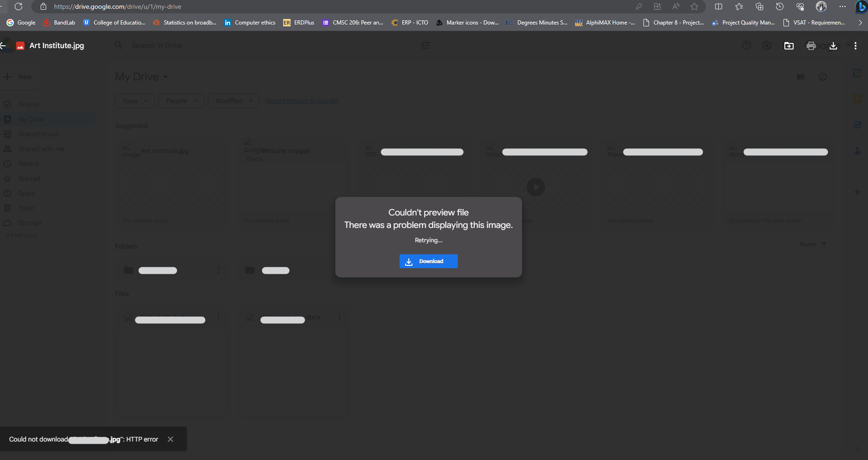Open browser history icon
The image size is (868, 460).
(780, 6)
